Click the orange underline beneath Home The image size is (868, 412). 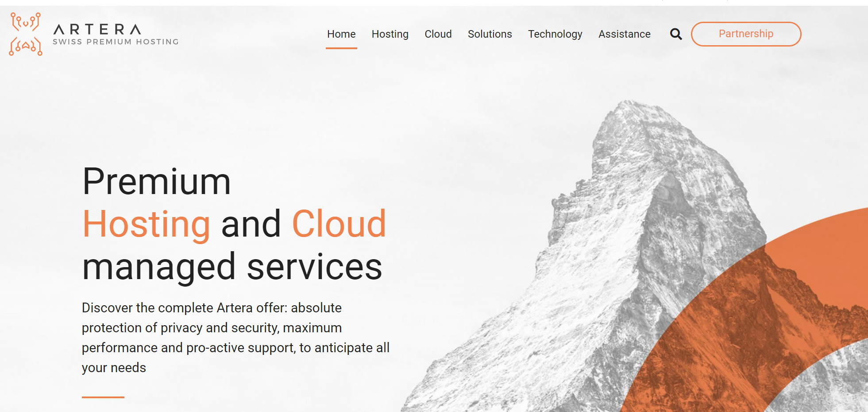[341, 48]
